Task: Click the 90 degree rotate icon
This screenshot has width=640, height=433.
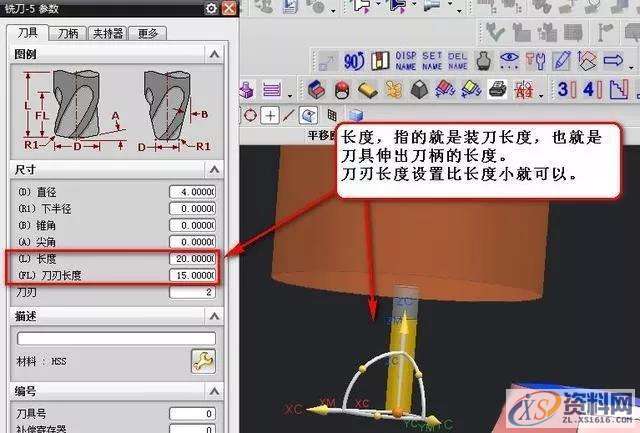Action: click(x=353, y=60)
